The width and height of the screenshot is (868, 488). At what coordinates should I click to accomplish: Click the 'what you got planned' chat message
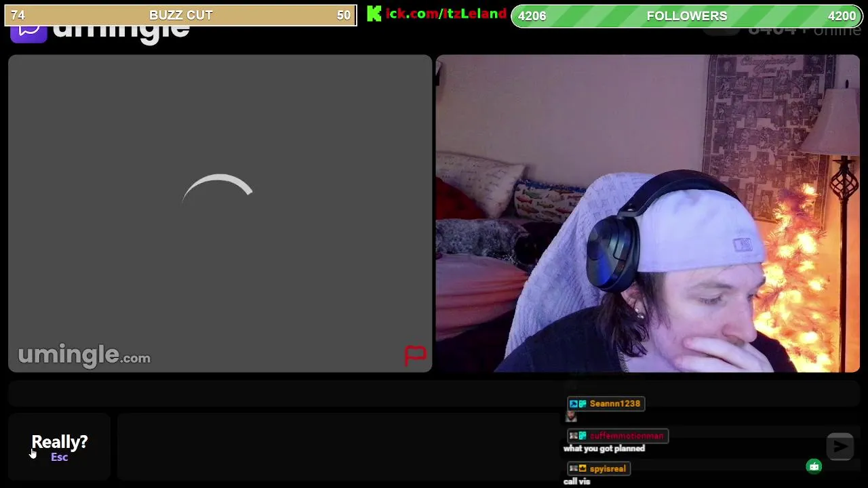[x=604, y=449]
